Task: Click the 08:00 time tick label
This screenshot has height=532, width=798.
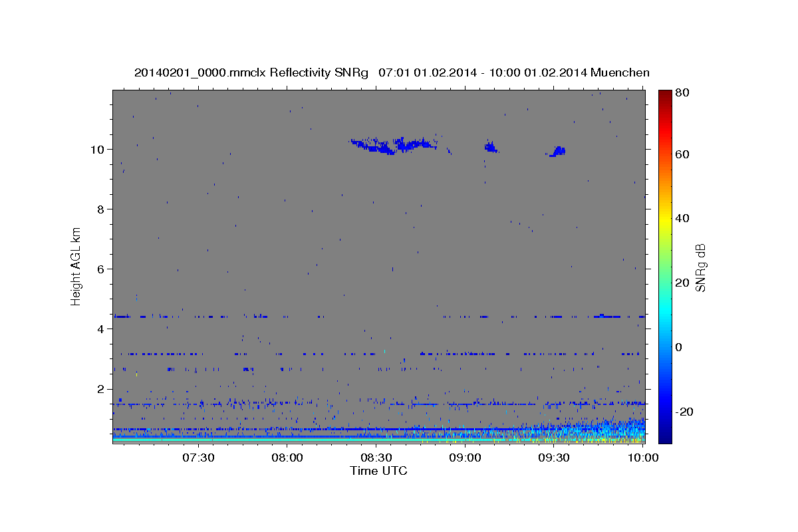Action: [287, 458]
